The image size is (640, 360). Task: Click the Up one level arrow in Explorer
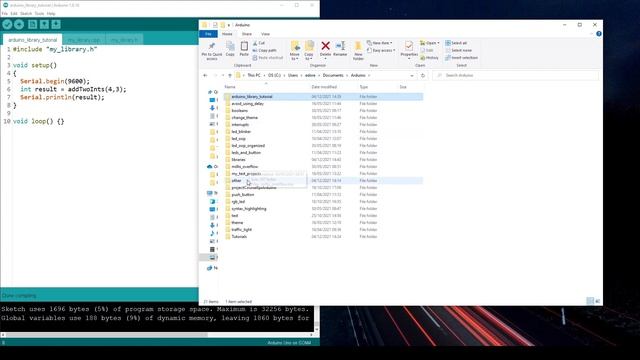(230, 76)
